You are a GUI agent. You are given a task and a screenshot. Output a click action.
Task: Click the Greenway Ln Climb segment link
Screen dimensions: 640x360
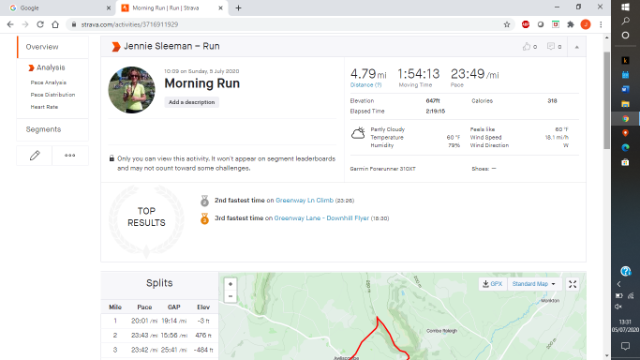pos(304,200)
